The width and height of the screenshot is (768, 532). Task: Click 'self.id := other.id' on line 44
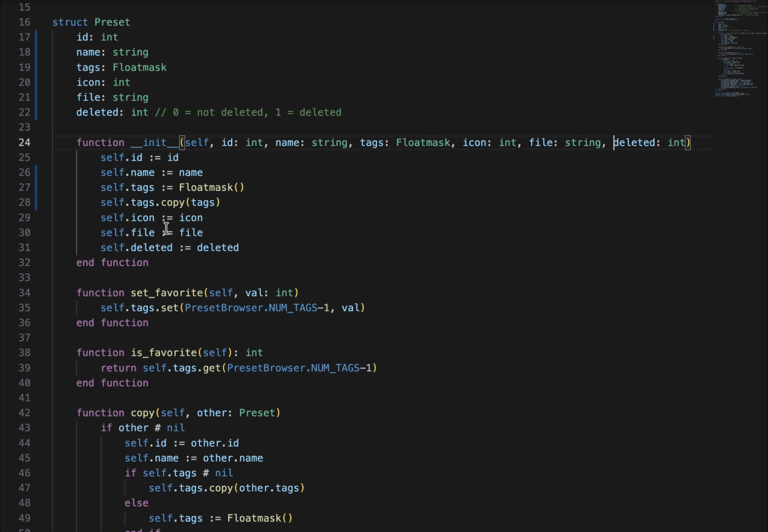[182, 443]
